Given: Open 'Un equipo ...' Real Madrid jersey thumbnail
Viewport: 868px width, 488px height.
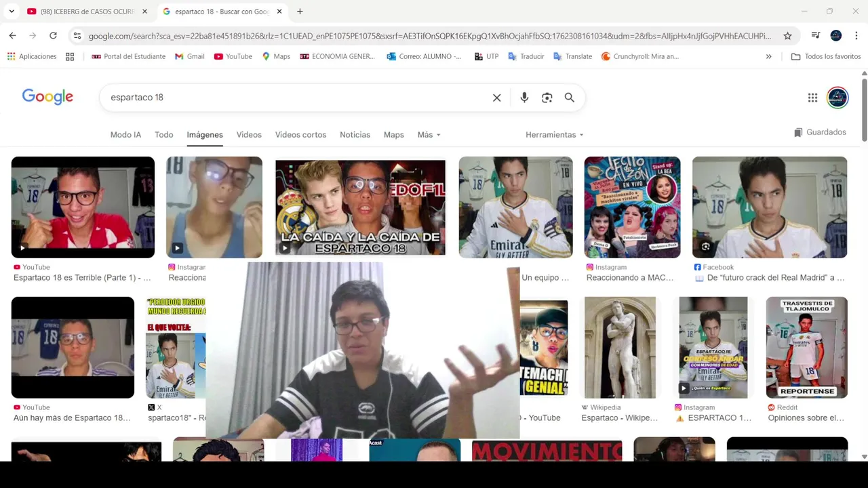Looking at the screenshot, I should pos(515,207).
